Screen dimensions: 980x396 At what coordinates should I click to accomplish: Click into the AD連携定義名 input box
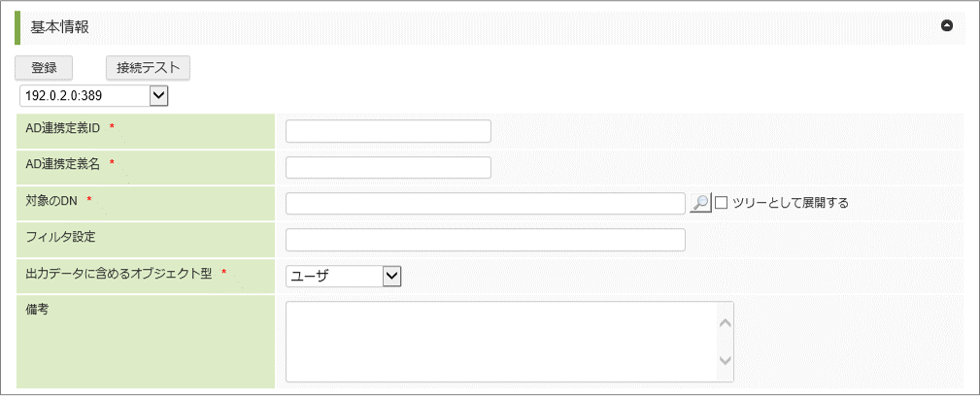click(389, 167)
